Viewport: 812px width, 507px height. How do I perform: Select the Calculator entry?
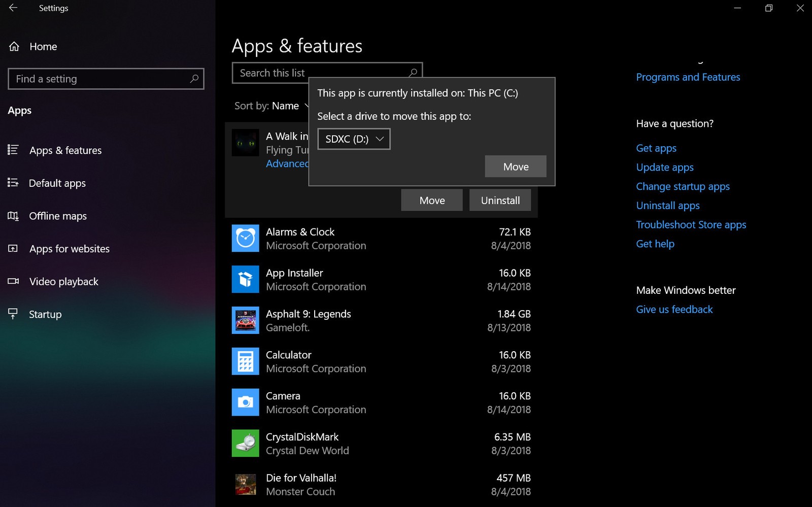(x=381, y=362)
